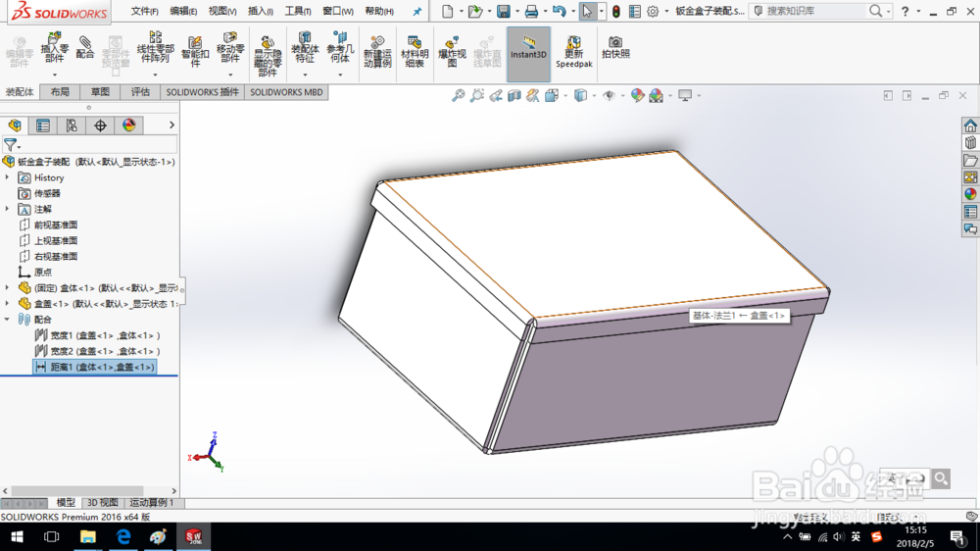The width and height of the screenshot is (980, 551).
Task: Open the filter dropdown in feature tree
Action: coord(20,148)
